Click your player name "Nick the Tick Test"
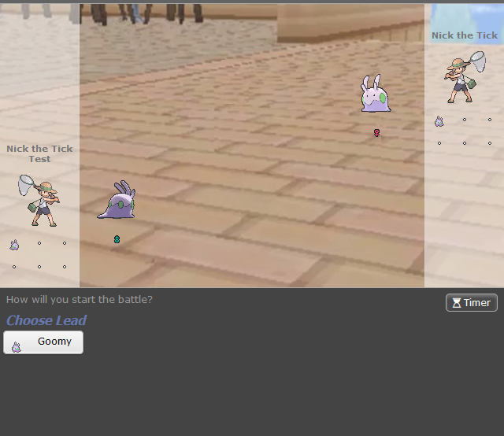 pos(39,153)
